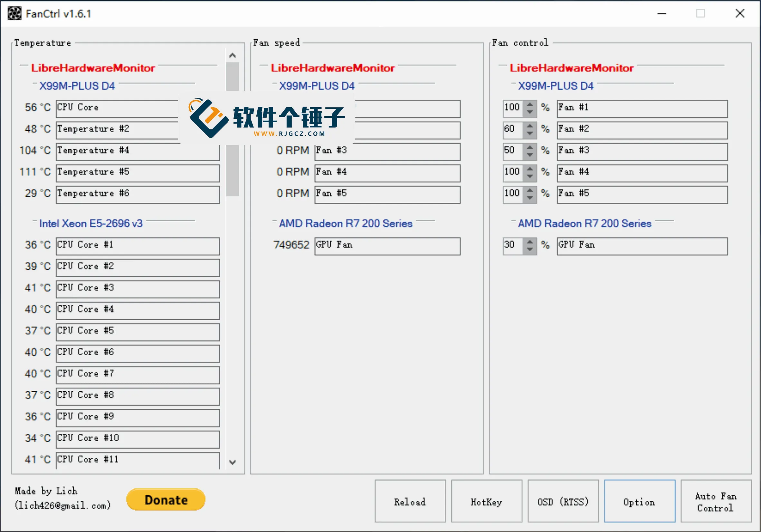Click the GPU Fan control name field
The width and height of the screenshot is (761, 532).
[642, 246]
